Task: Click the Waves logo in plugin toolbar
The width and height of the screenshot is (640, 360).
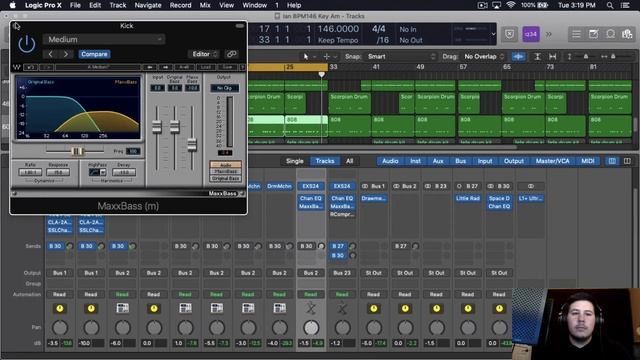Action: (17, 67)
